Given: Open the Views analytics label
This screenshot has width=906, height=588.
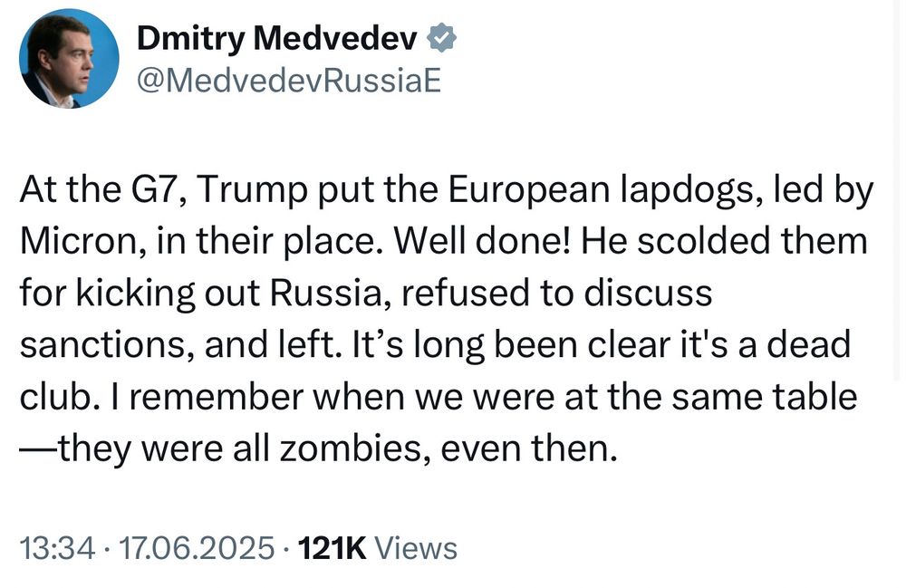Looking at the screenshot, I should point(416,547).
